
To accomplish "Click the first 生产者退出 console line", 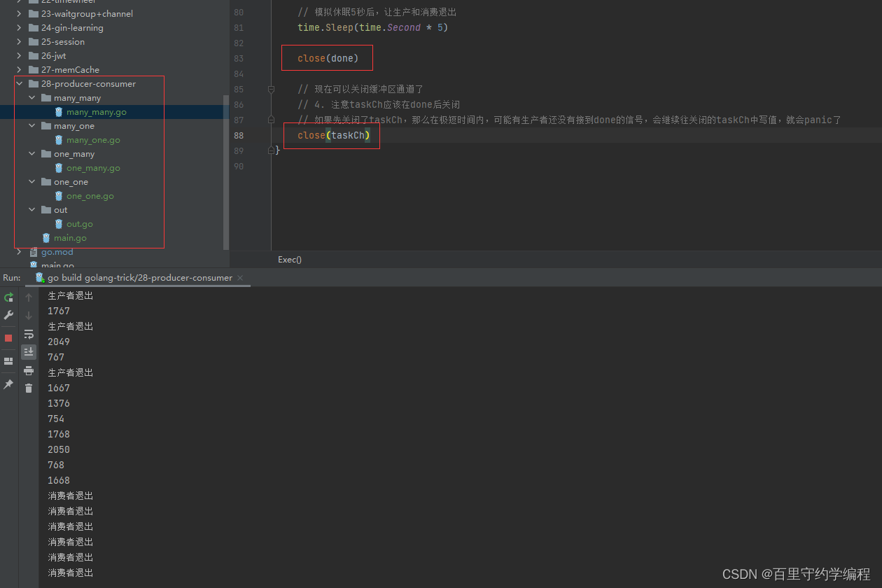I will [x=71, y=295].
